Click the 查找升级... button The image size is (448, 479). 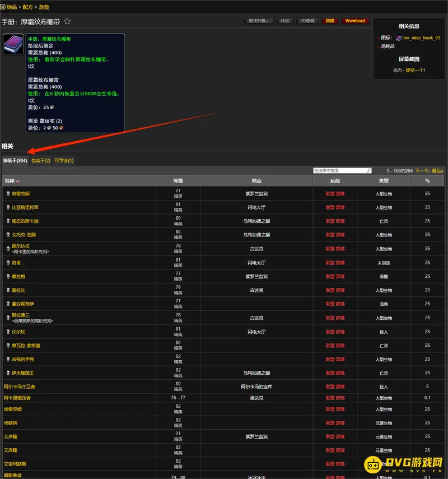click(x=259, y=21)
